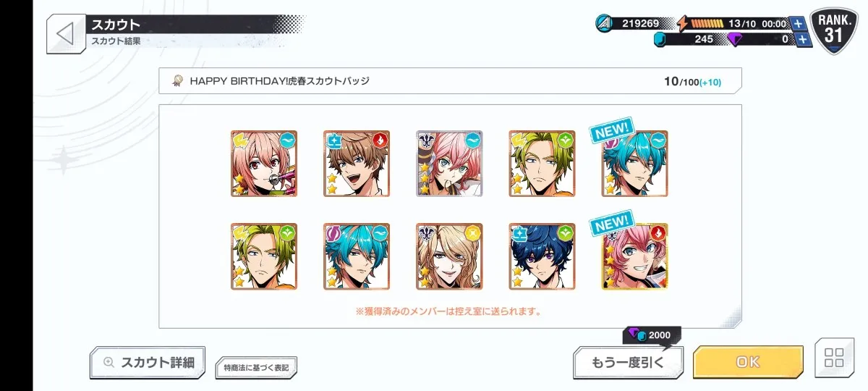Add gems using the lower plus icon
Screen dimensions: 868x391
[x=803, y=40]
